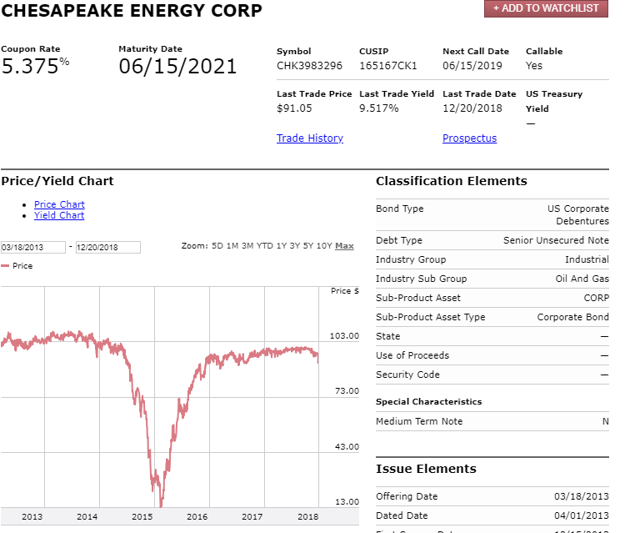Click the Sub-Product Asset CORP value
This screenshot has width=640, height=533.
(x=596, y=298)
